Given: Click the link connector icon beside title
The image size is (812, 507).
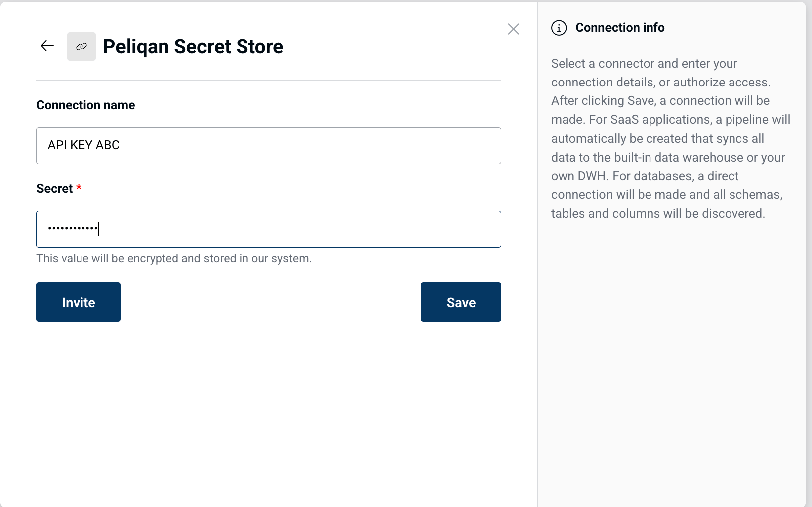Looking at the screenshot, I should (81, 47).
